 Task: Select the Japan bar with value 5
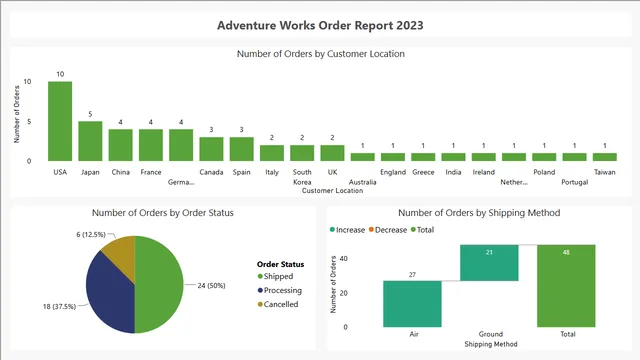click(90, 141)
